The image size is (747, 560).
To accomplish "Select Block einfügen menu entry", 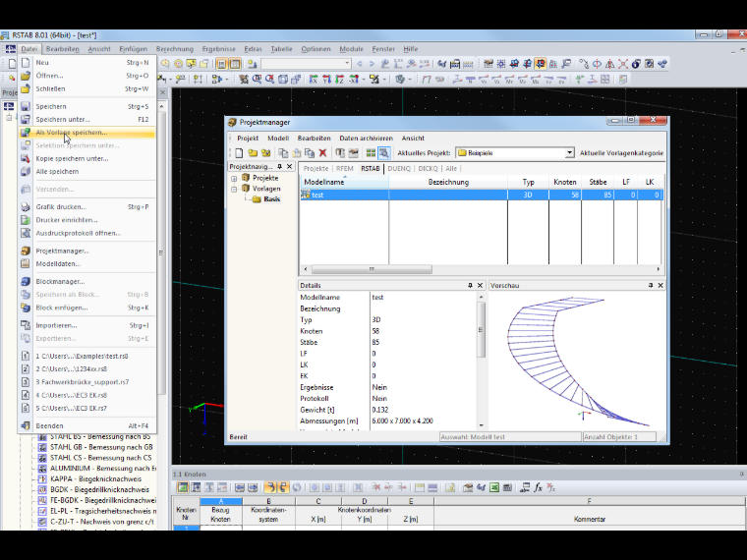I will coord(87,308).
